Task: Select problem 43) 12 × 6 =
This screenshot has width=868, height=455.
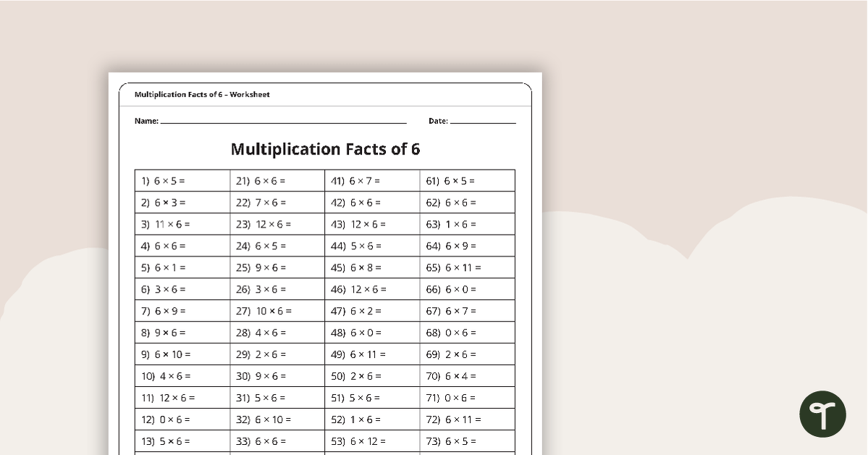Action: (358, 224)
